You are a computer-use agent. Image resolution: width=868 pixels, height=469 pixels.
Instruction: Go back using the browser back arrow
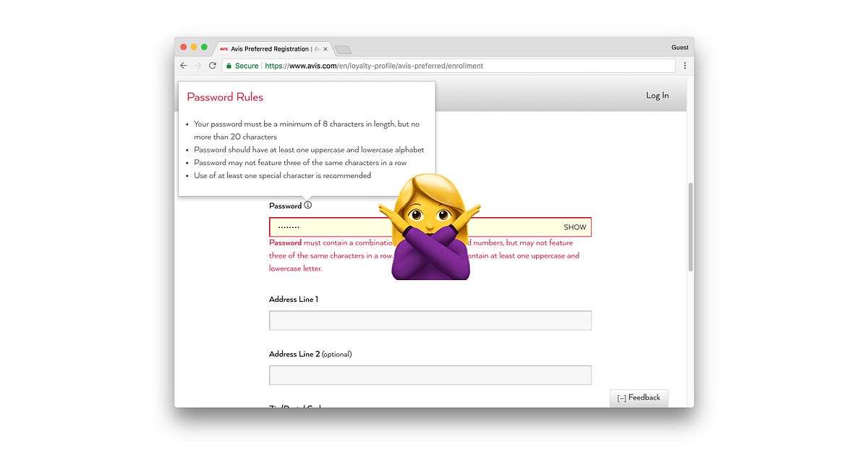click(184, 65)
